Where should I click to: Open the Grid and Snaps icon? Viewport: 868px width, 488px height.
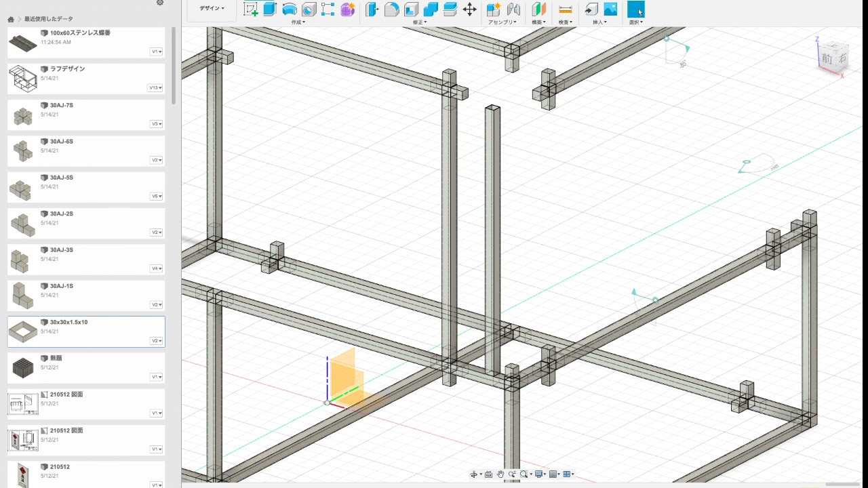pyautogui.click(x=553, y=474)
